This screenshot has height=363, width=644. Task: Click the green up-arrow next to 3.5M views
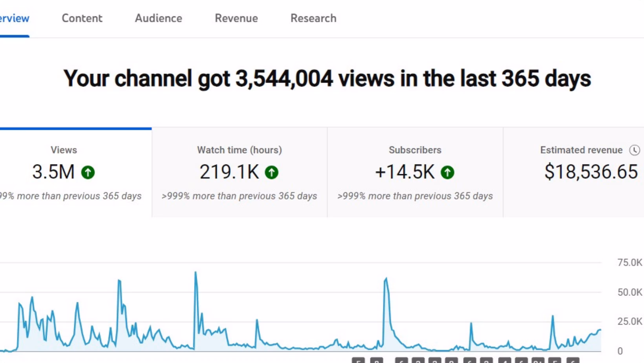click(x=88, y=172)
